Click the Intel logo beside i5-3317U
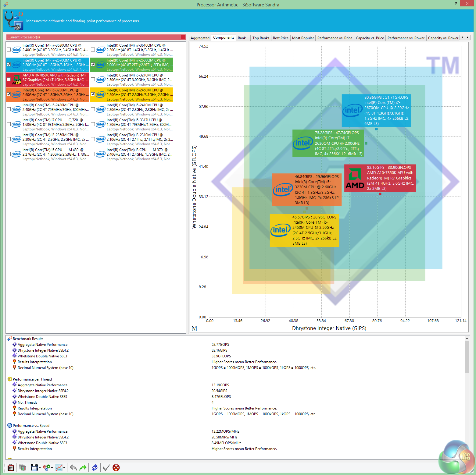This screenshot has width=476, height=475. click(x=101, y=124)
